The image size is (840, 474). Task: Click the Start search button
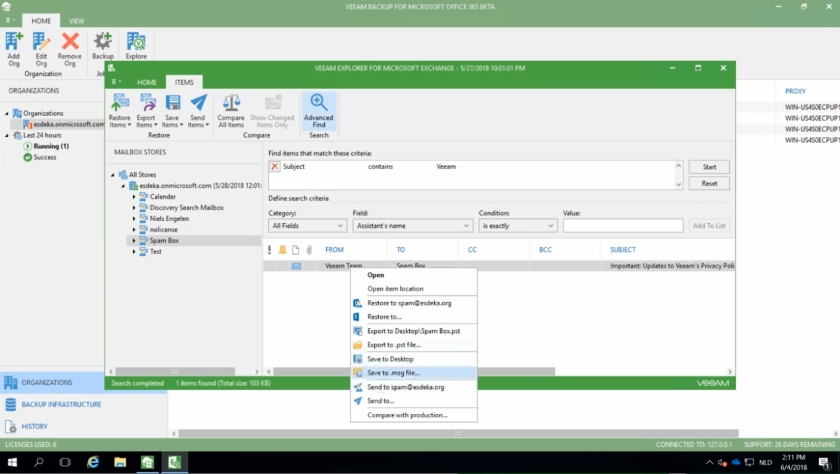tap(709, 167)
